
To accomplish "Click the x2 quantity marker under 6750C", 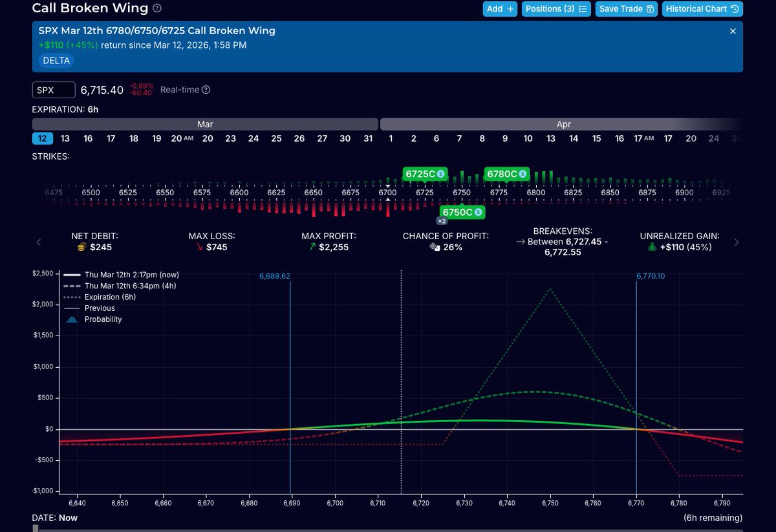I will coord(442,221).
